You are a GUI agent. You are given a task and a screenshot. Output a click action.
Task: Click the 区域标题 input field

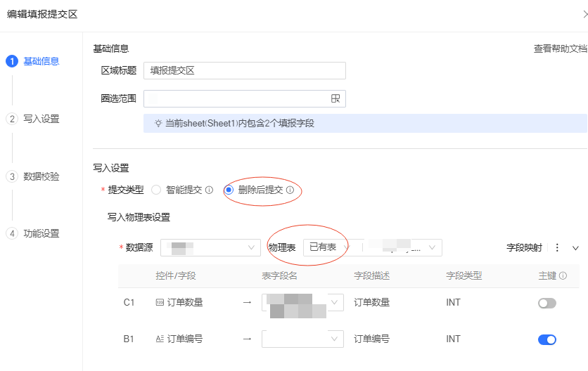pos(244,71)
